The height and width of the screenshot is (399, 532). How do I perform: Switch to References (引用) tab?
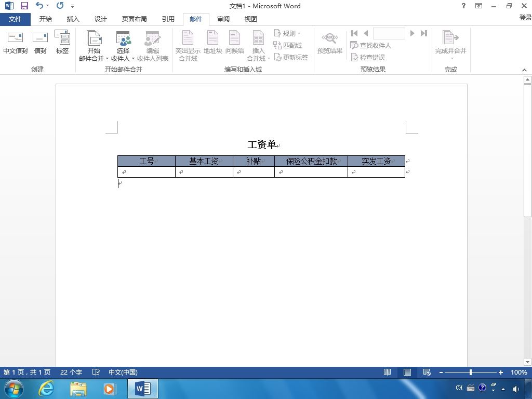pos(168,19)
